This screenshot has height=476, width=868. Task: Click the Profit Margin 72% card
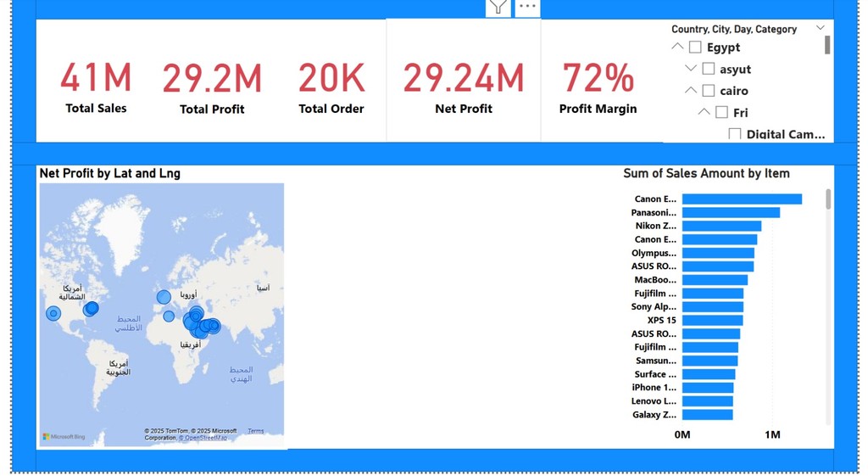598,87
